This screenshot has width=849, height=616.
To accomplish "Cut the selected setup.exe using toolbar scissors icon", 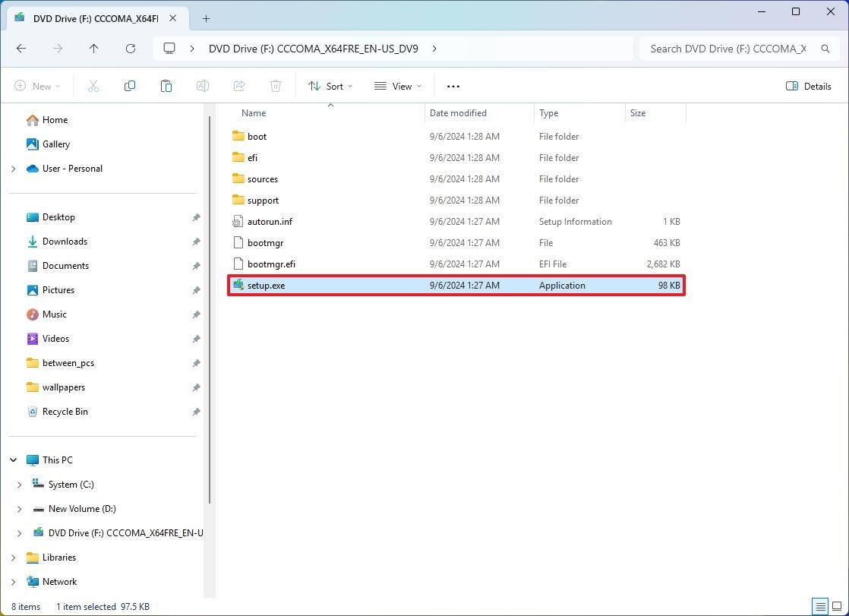I will pos(93,86).
